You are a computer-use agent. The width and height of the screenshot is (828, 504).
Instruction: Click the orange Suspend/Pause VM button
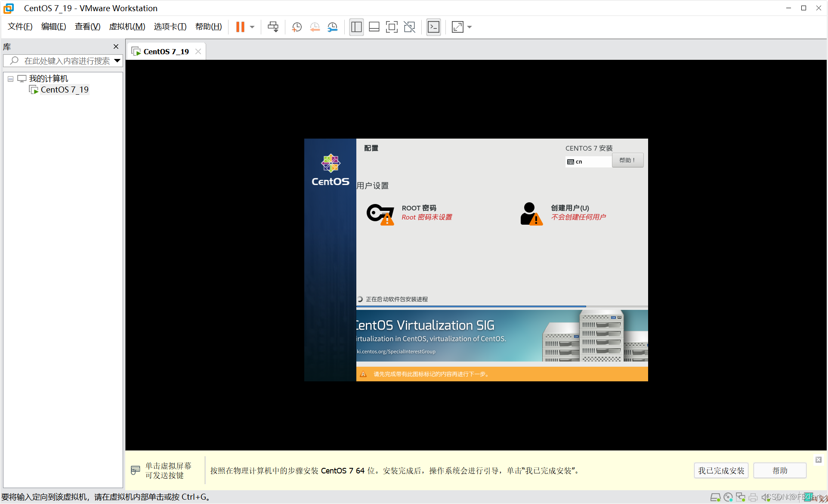(240, 27)
